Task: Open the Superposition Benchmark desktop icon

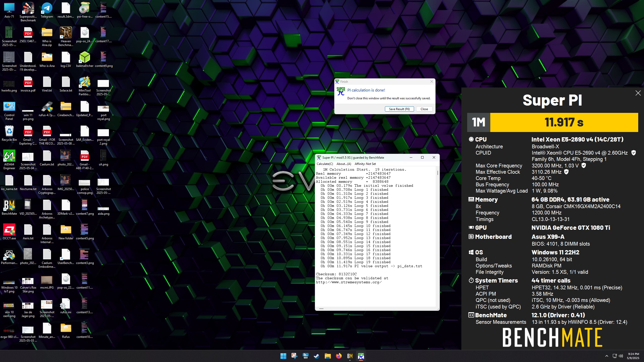Action: point(28,12)
